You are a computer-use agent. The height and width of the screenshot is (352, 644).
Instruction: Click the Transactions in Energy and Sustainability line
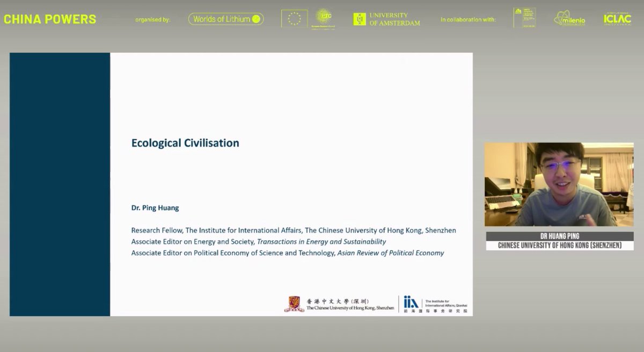259,241
